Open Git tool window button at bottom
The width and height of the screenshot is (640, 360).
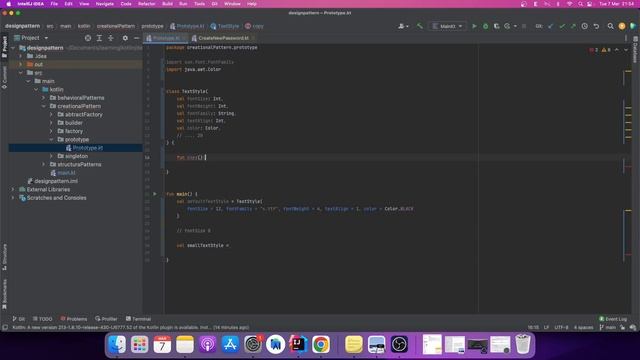tap(19, 319)
